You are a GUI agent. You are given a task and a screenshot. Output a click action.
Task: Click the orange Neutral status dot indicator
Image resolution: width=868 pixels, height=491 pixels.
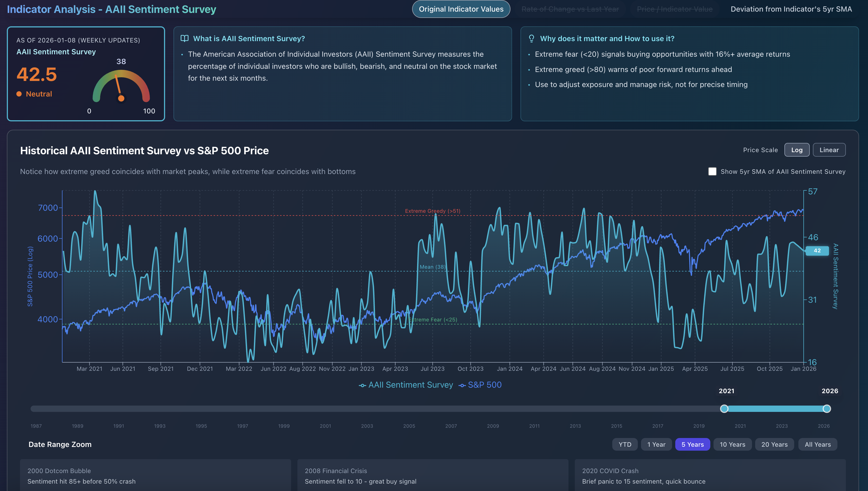(x=19, y=94)
